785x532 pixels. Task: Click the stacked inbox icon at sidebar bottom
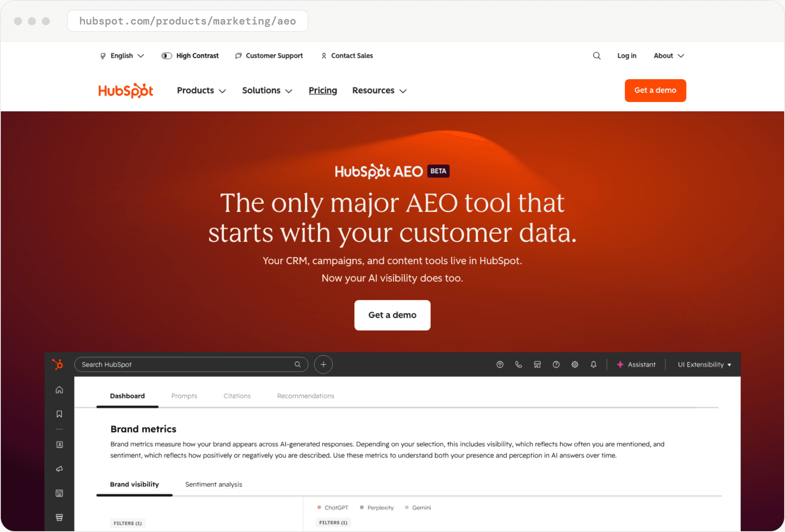[x=59, y=517]
